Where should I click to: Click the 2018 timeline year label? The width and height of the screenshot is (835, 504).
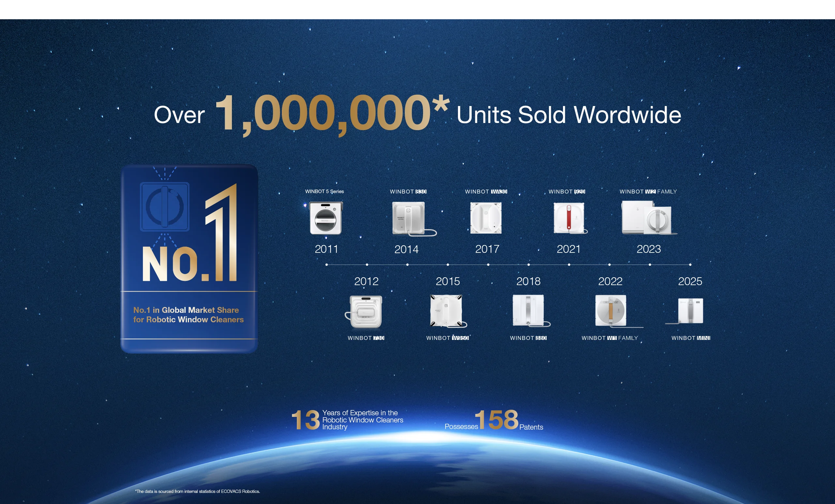528,281
